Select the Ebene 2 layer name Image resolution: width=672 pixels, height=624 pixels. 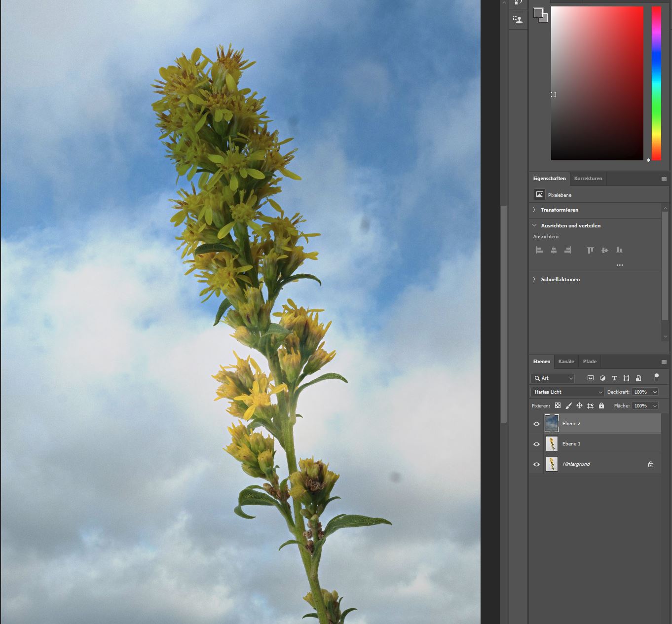tap(571, 424)
